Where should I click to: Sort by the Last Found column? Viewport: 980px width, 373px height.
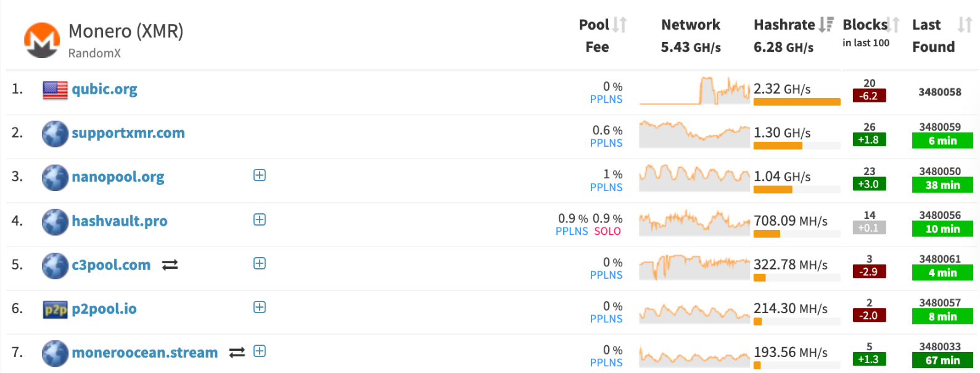click(x=965, y=25)
